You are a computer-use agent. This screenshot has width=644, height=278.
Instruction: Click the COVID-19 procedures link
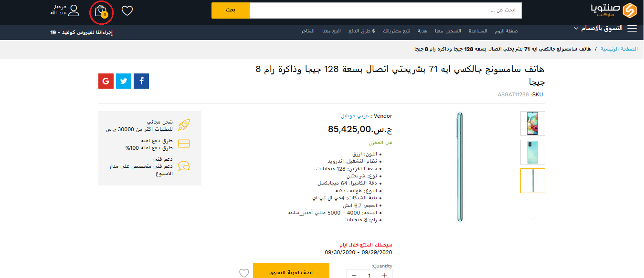click(81, 32)
